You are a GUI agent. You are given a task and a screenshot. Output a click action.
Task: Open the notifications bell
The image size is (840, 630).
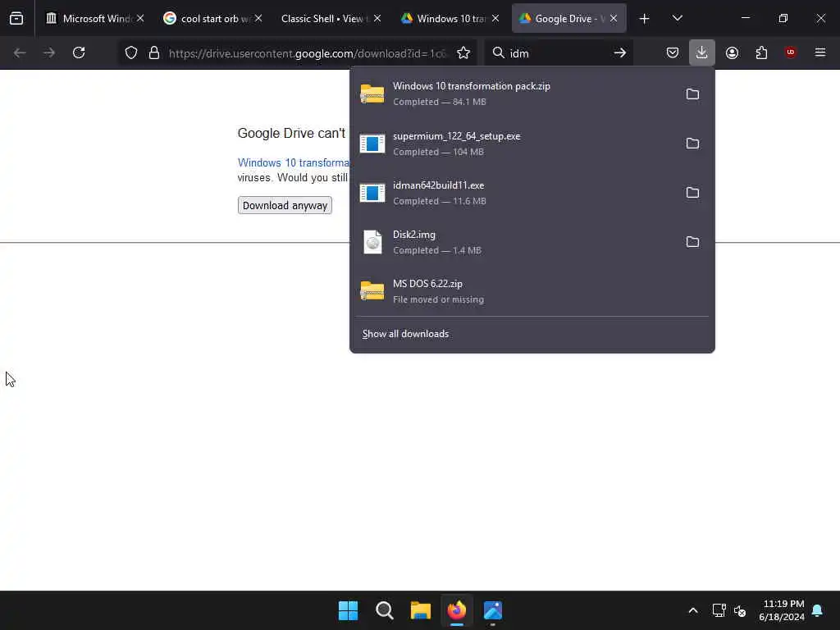click(x=818, y=610)
